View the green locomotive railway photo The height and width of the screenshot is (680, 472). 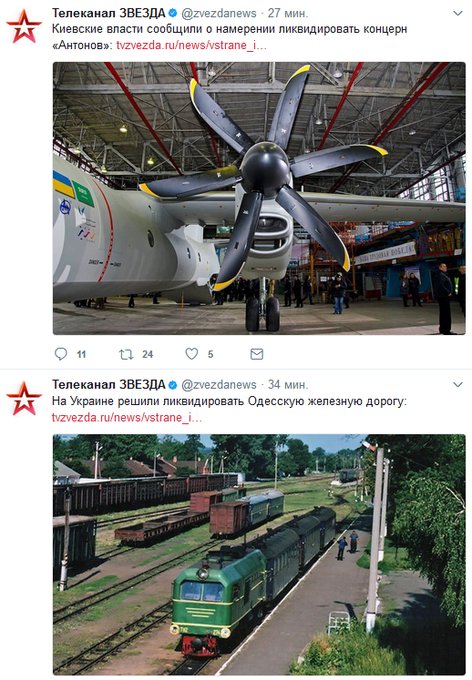(259, 554)
